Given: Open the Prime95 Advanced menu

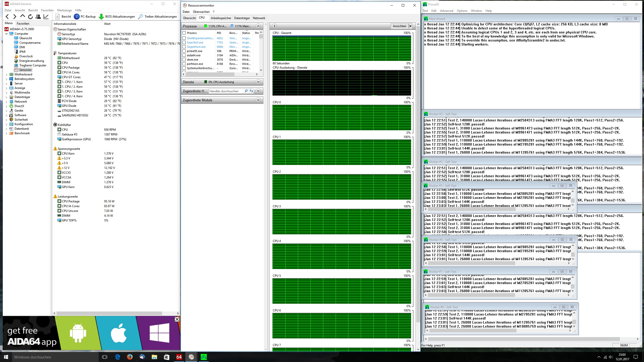Looking at the screenshot, I should tap(446, 11).
